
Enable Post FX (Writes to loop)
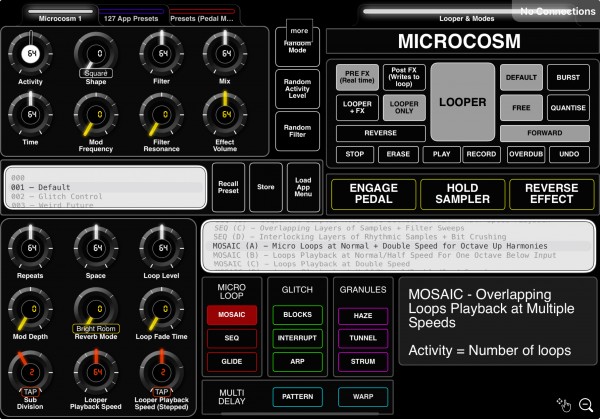tap(404, 77)
